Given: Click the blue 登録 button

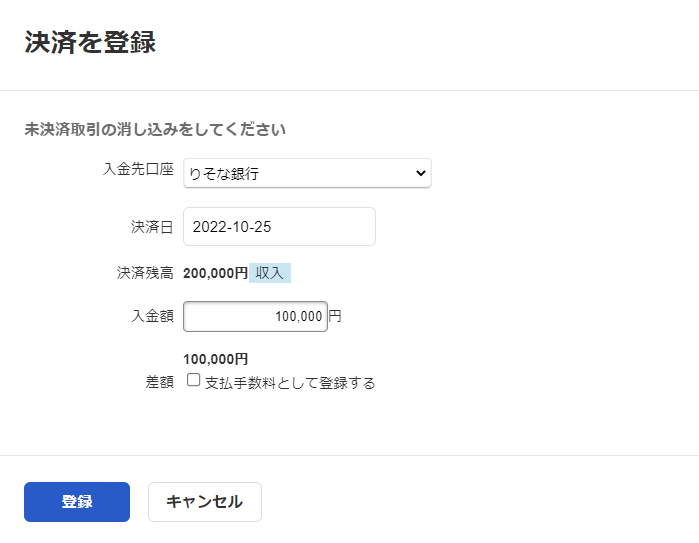Looking at the screenshot, I should [x=77, y=502].
